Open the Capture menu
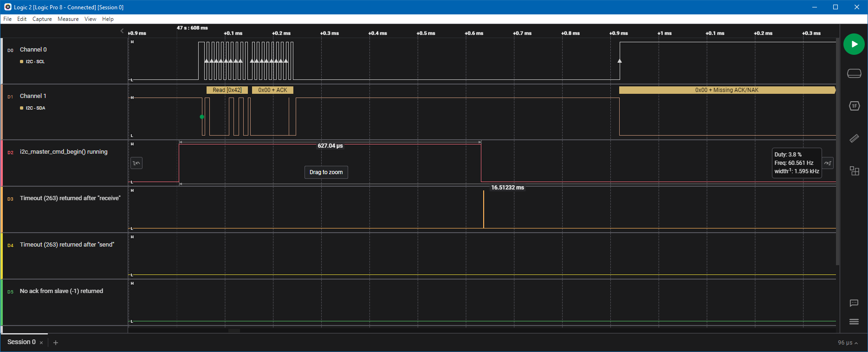Viewport: 868px width, 352px height. [x=42, y=19]
